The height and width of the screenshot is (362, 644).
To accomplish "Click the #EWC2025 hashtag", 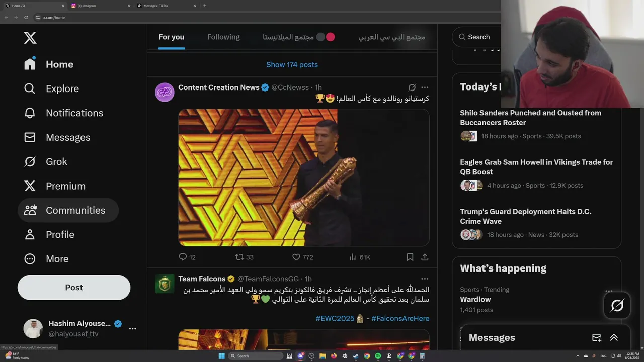I will point(335,318).
